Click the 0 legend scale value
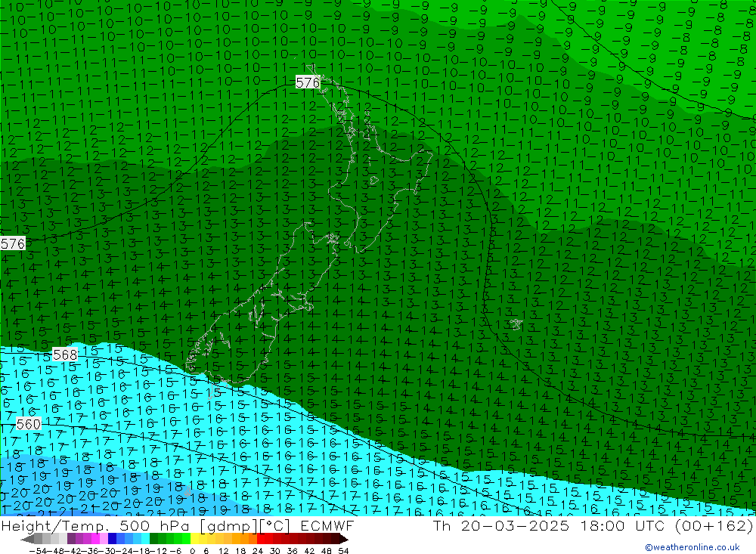The width and height of the screenshot is (756, 554). [193, 550]
